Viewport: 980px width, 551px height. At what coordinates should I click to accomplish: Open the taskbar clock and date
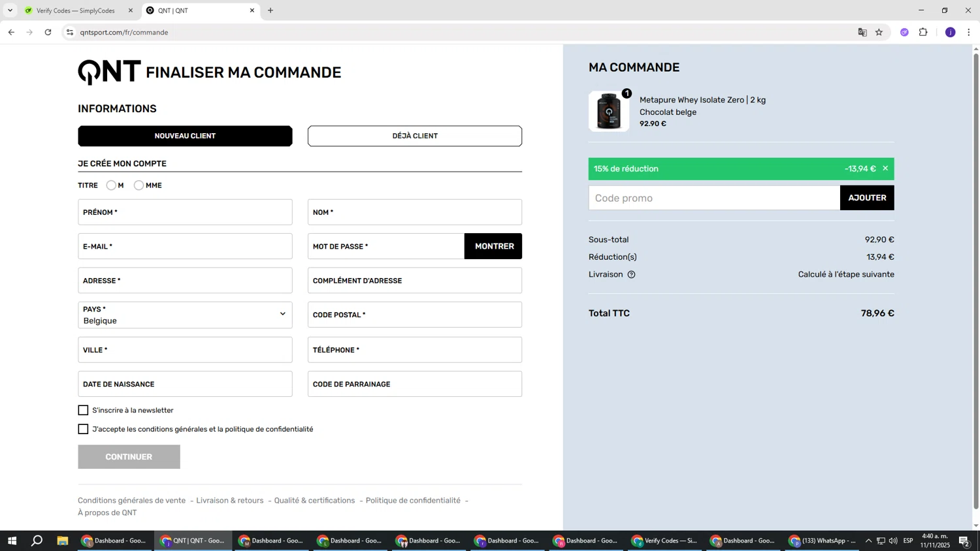tap(935, 541)
